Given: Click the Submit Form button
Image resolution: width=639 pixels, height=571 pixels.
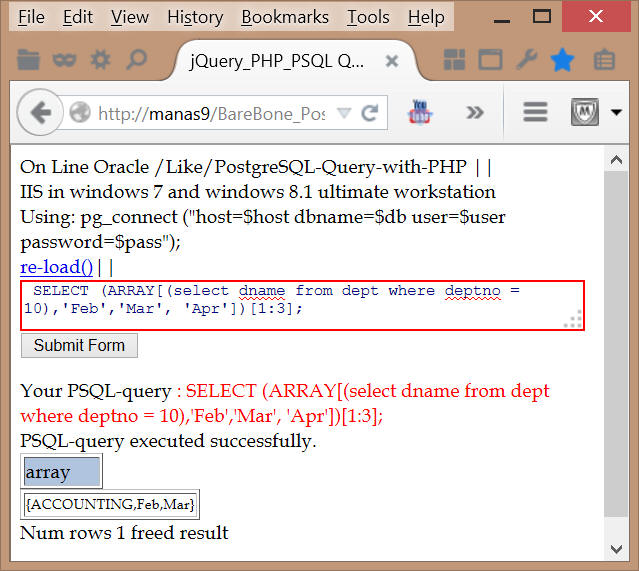Looking at the screenshot, I should 79,345.
